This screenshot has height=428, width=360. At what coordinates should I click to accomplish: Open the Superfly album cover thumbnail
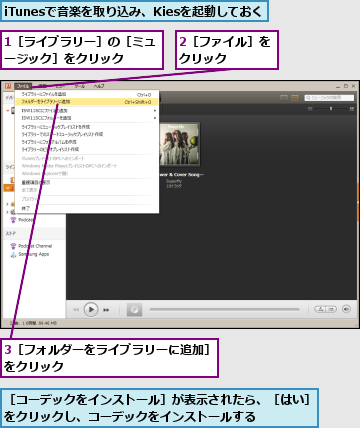[180, 144]
